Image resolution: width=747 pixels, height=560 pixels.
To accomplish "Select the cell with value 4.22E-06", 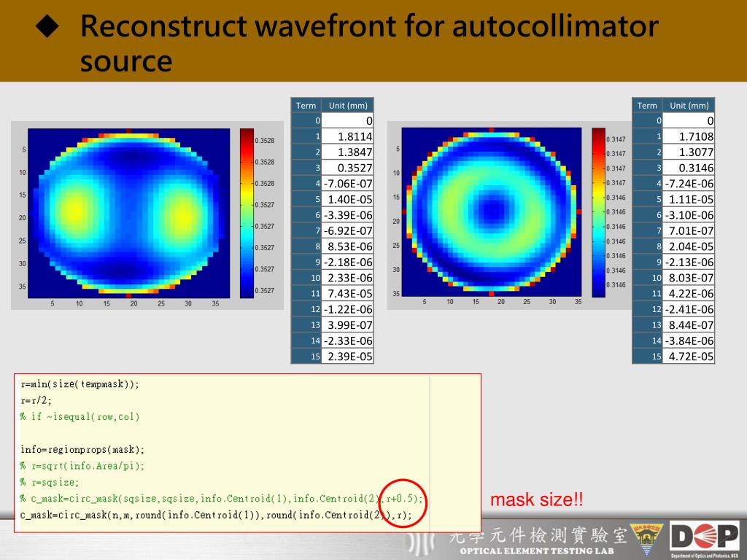I will pyautogui.click(x=689, y=293).
